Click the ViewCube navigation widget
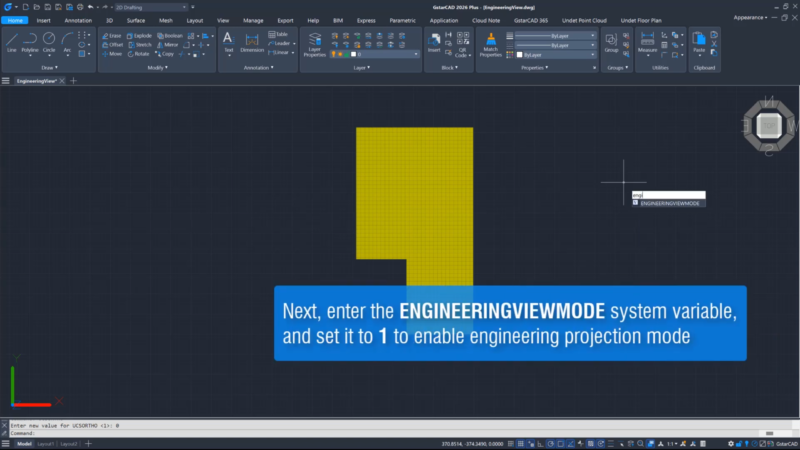This screenshot has height=450, width=800. tap(767, 124)
